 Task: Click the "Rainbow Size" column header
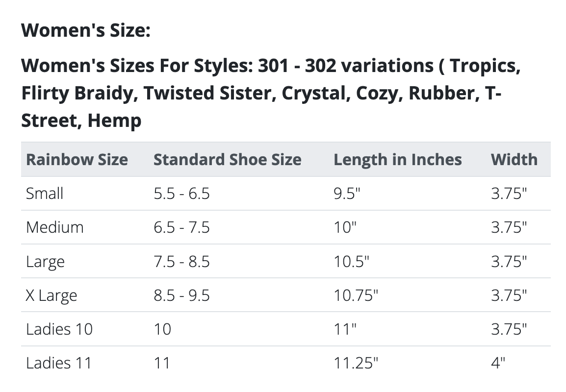tap(77, 160)
